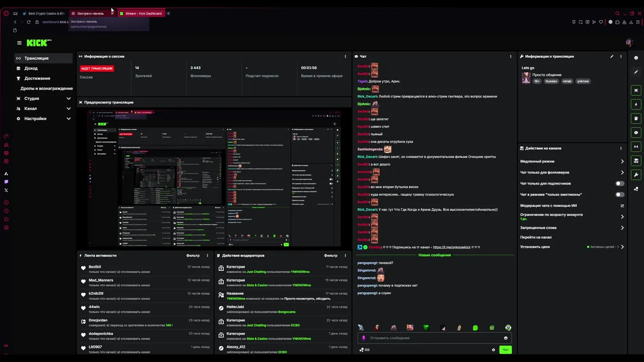Image resolution: width=644 pixels, height=362 pixels.
Task: Click the lightning bolt icon in the right sidebar
Action: (636, 105)
